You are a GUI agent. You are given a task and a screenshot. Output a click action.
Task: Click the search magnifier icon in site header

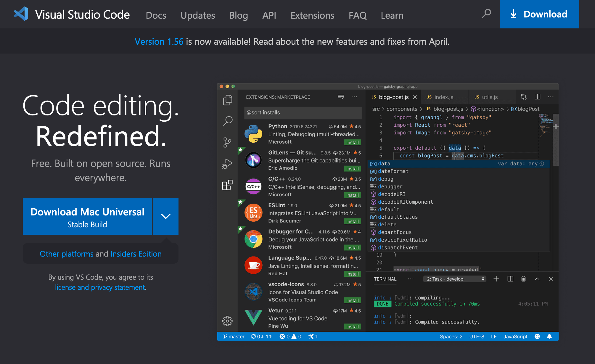pos(486,14)
